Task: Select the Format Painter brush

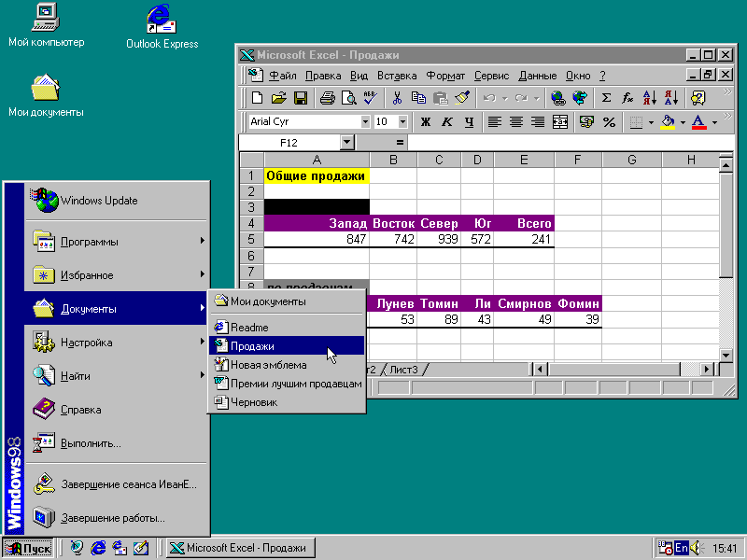Action: pyautogui.click(x=461, y=98)
